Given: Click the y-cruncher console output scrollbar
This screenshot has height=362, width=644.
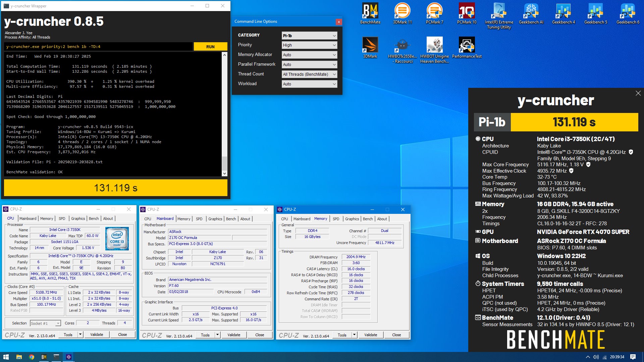Looking at the screenshot, I should pos(224,164).
